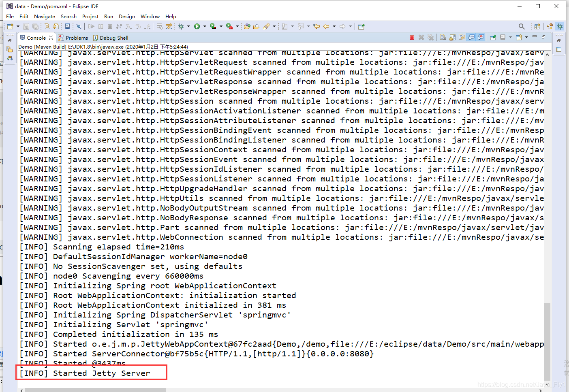
Task: Click the New file toolbar icon
Action: click(x=10, y=26)
